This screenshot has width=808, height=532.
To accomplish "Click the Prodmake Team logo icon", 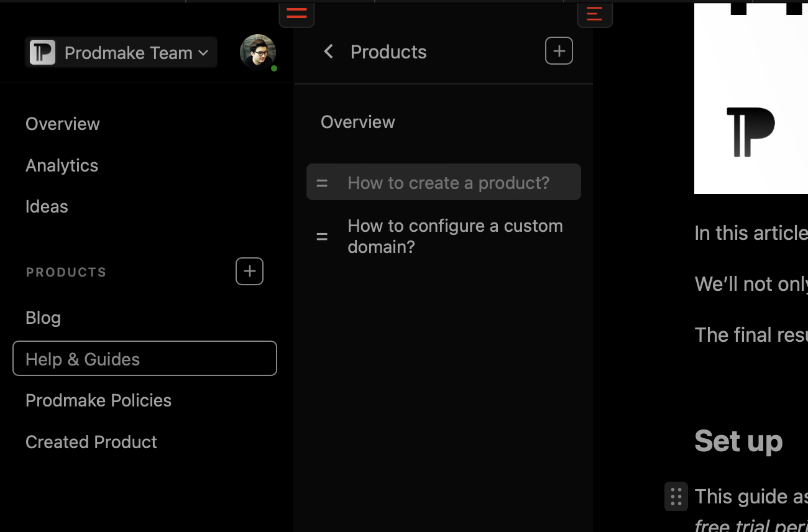I will click(43, 53).
